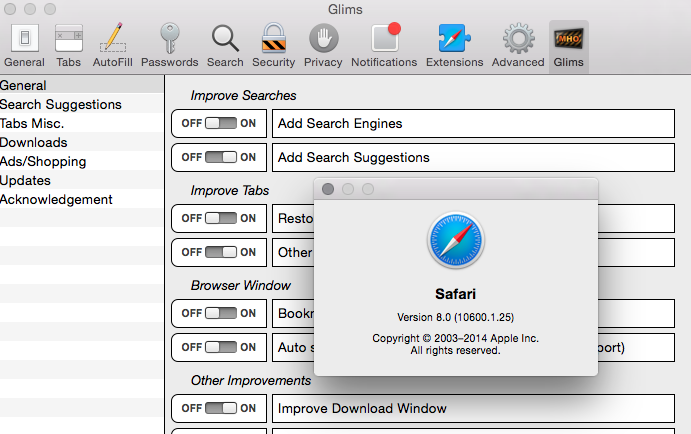This screenshot has width=691, height=434.
Task: Select Updates in the sidebar
Action: pyautogui.click(x=82, y=180)
